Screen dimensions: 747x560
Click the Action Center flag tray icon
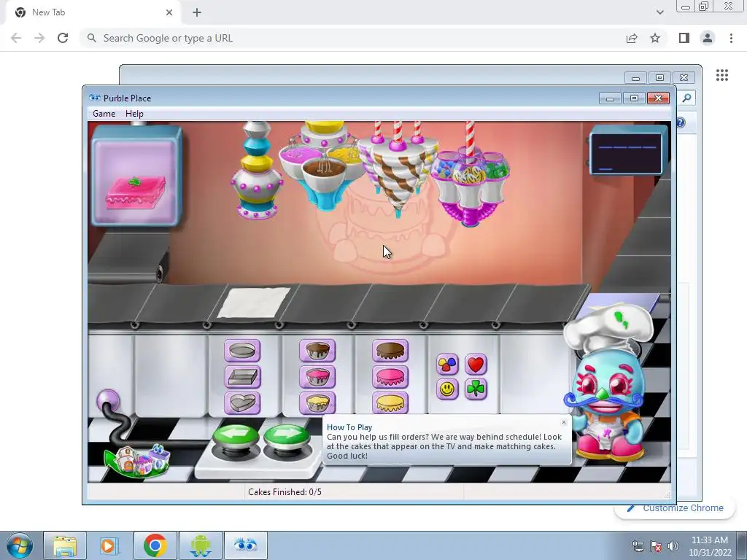click(656, 546)
